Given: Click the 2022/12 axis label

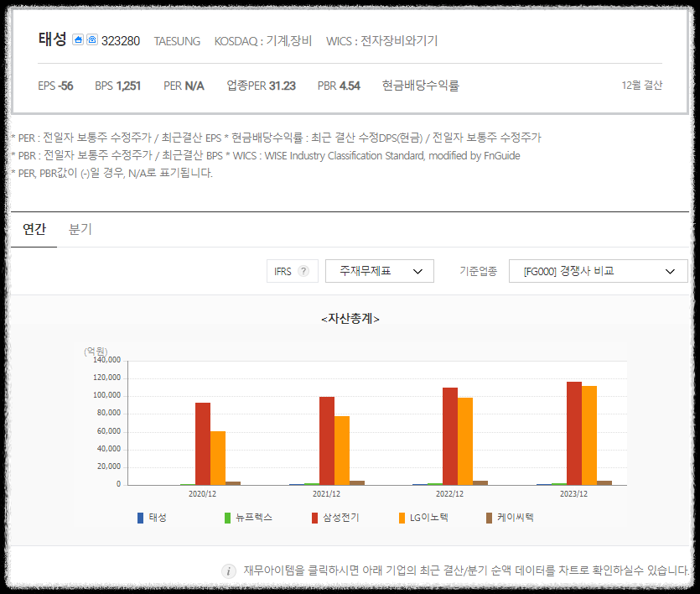Looking at the screenshot, I should [449, 494].
